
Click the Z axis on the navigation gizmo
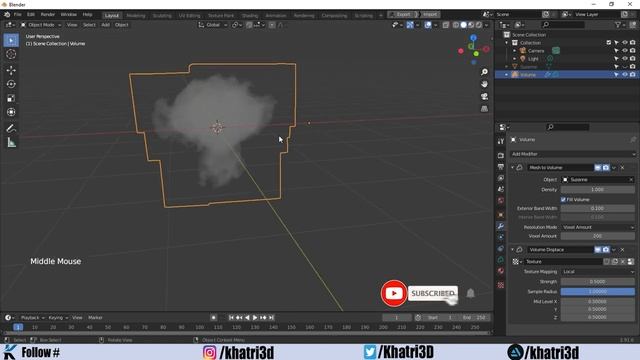(x=473, y=38)
